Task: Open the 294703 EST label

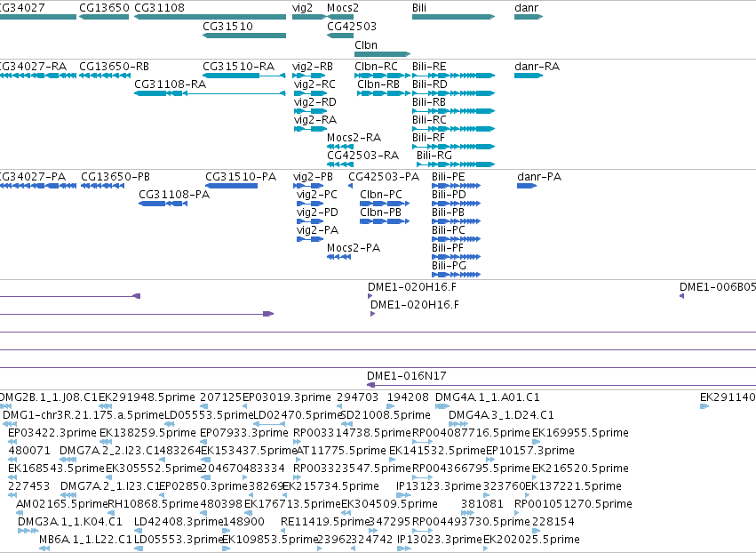Action: [357, 397]
